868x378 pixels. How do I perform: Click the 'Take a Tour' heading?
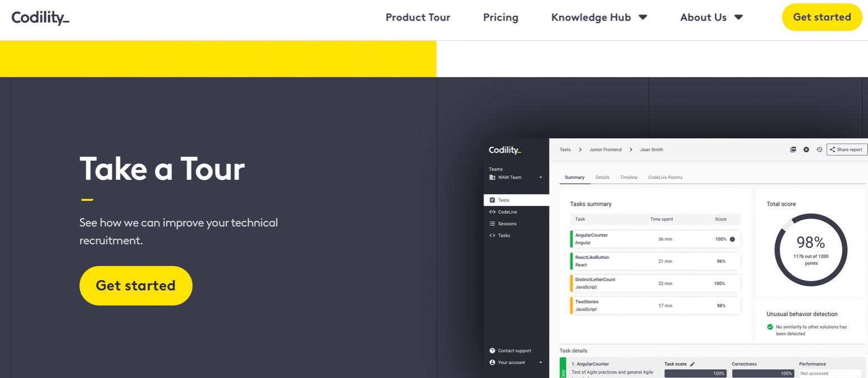[162, 168]
